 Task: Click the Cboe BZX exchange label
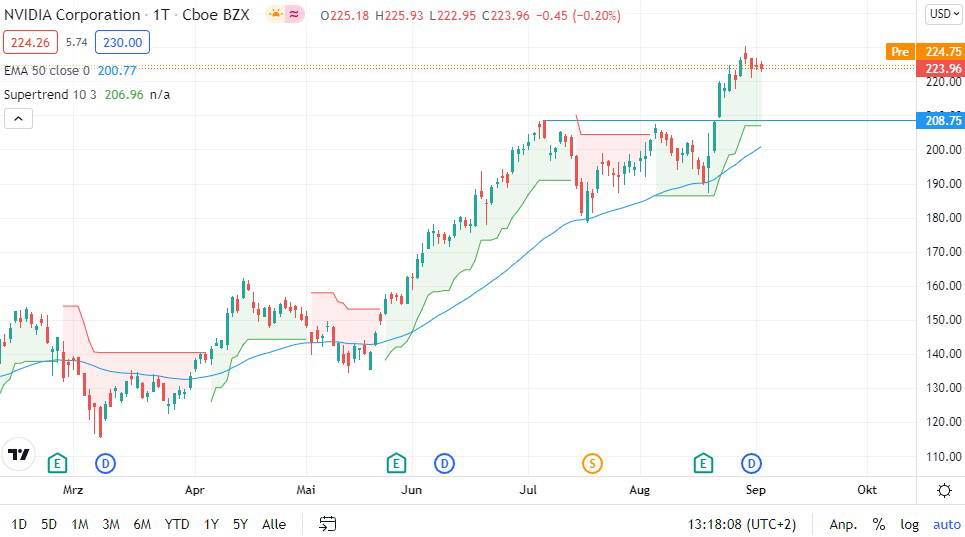216,15
